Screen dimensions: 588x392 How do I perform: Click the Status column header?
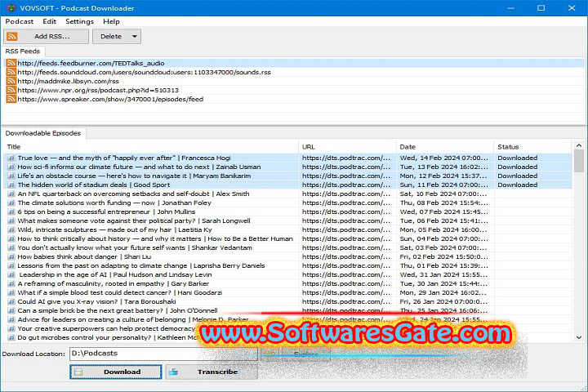click(x=532, y=147)
